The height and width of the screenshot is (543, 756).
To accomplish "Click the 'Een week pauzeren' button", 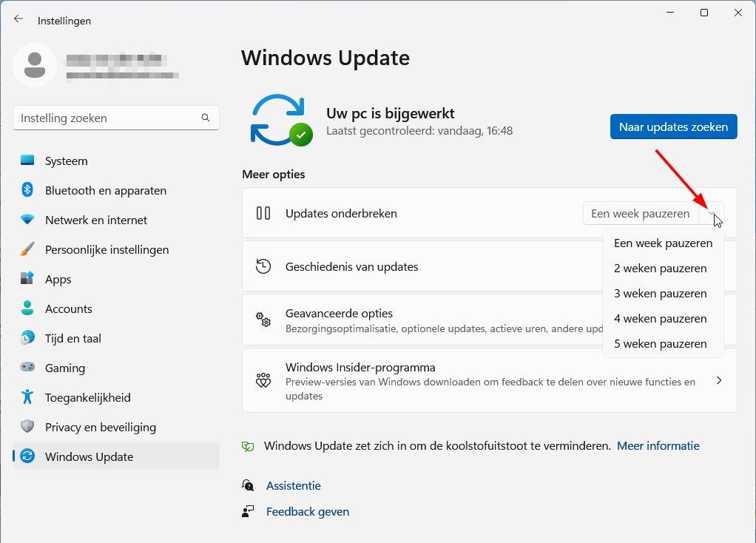I will tap(640, 214).
